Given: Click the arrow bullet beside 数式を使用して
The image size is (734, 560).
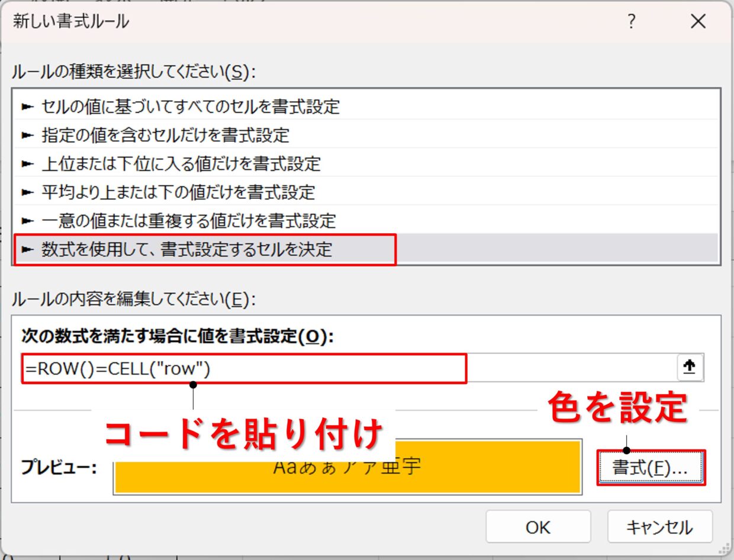Looking at the screenshot, I should point(27,249).
